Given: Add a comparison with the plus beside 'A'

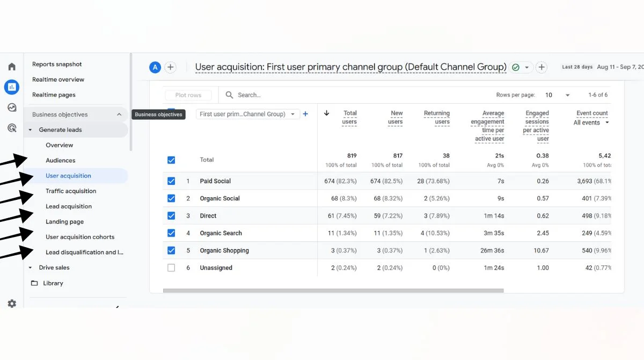Looking at the screenshot, I should click(170, 67).
